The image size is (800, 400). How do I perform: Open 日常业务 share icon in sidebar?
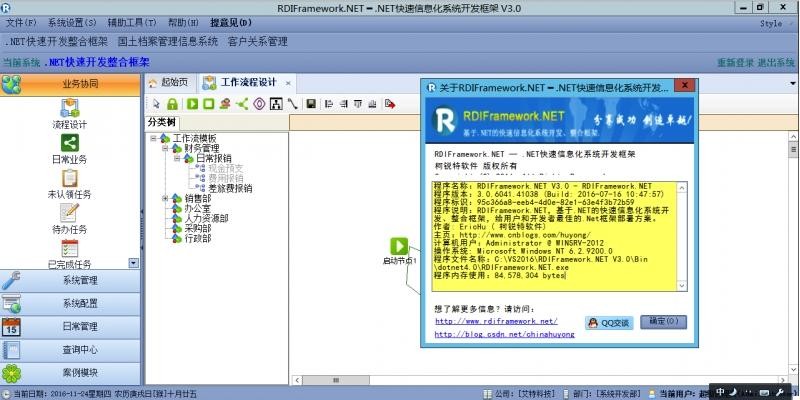[x=70, y=143]
